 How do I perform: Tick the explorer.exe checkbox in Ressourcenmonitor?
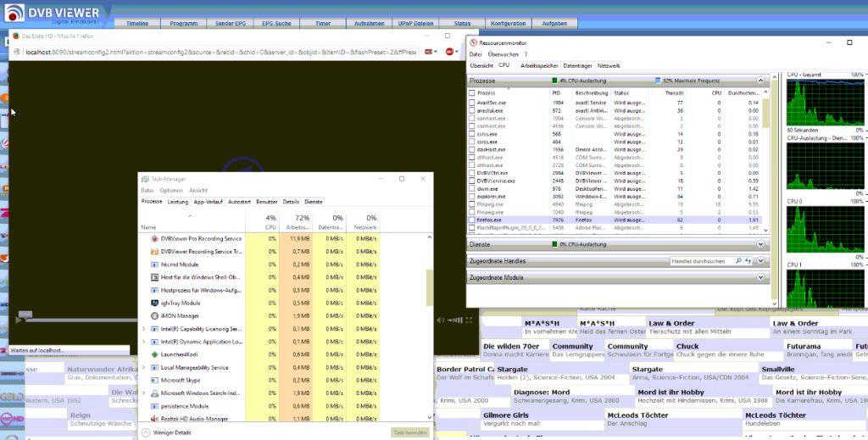[471, 196]
